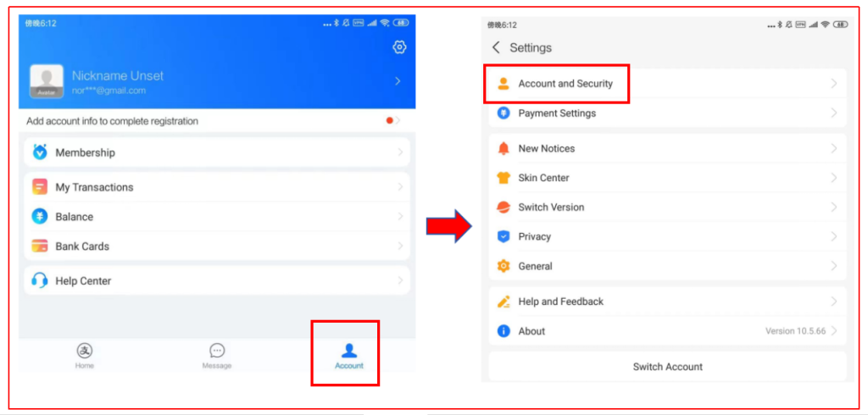Switch to the Home tab
The height and width of the screenshot is (415, 868).
point(85,357)
